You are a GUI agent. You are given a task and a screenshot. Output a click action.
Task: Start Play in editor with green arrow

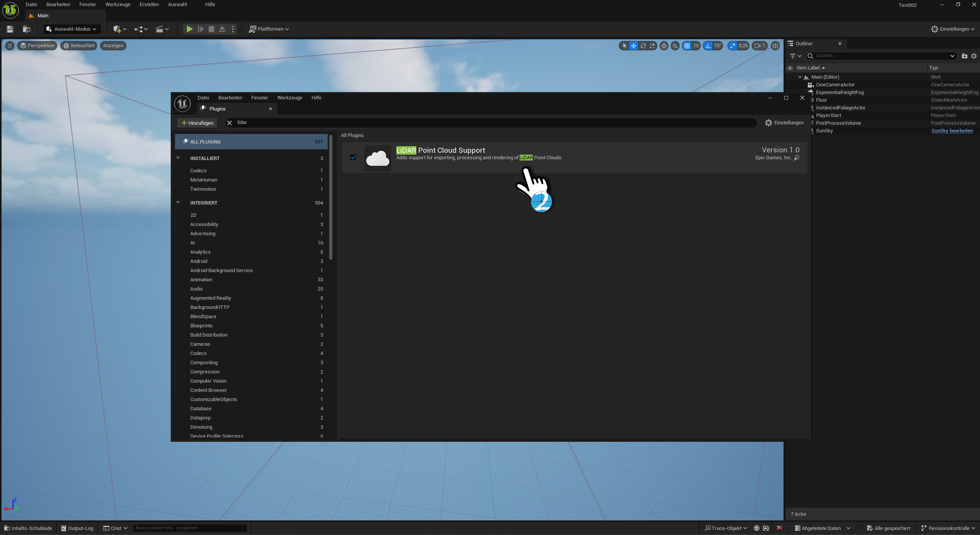[x=190, y=29]
